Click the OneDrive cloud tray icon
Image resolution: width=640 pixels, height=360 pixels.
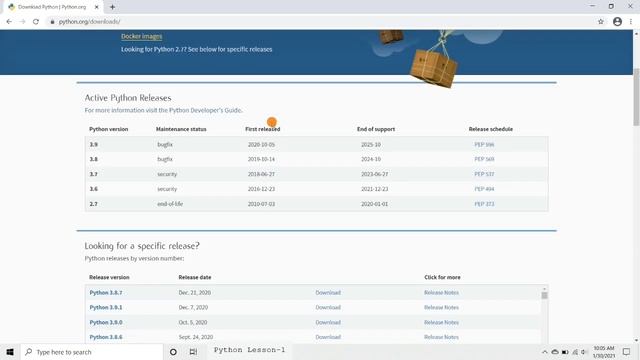555,352
